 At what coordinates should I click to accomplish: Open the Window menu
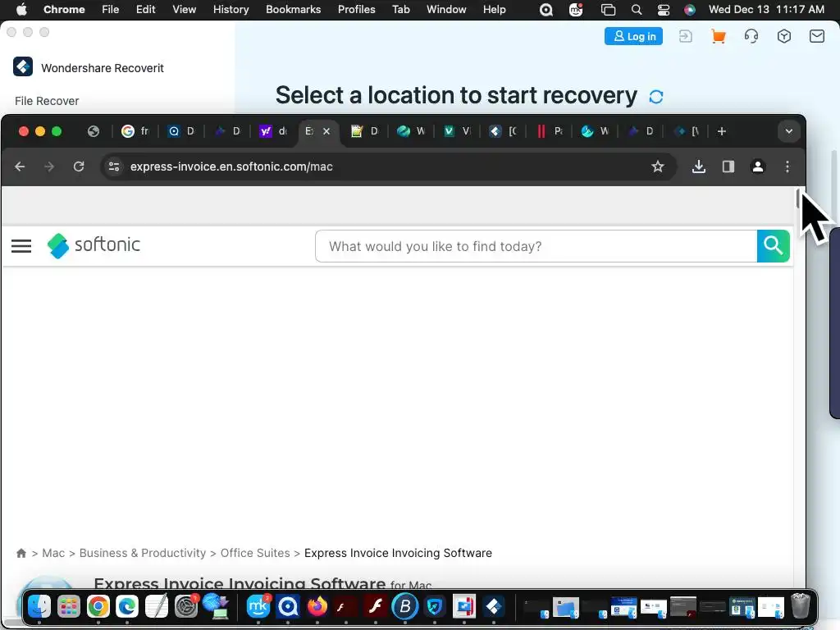click(x=446, y=9)
